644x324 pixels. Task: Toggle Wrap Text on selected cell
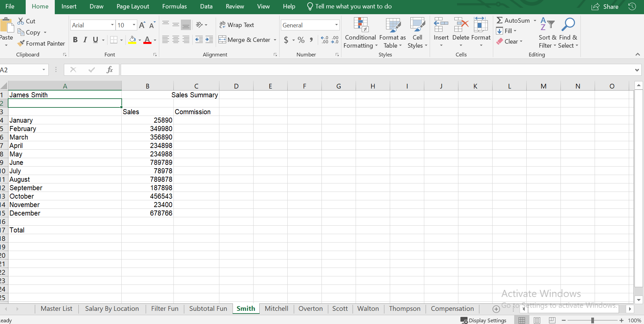pyautogui.click(x=237, y=25)
